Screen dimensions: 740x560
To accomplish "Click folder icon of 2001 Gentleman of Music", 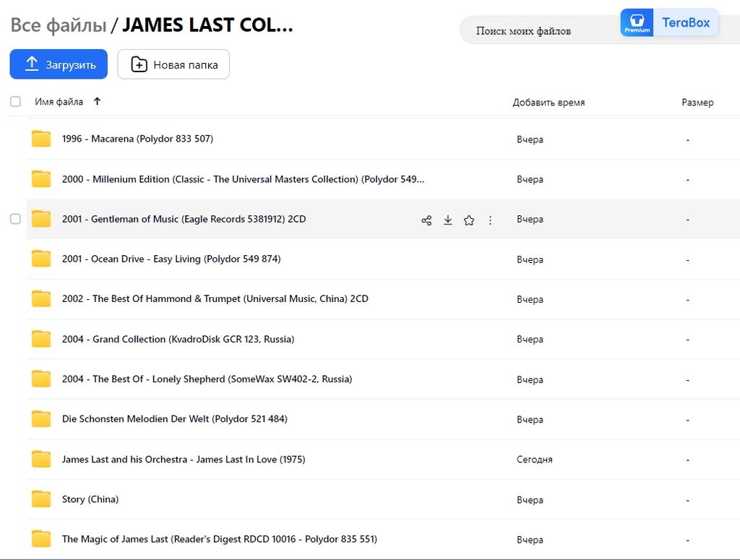I will [41, 219].
